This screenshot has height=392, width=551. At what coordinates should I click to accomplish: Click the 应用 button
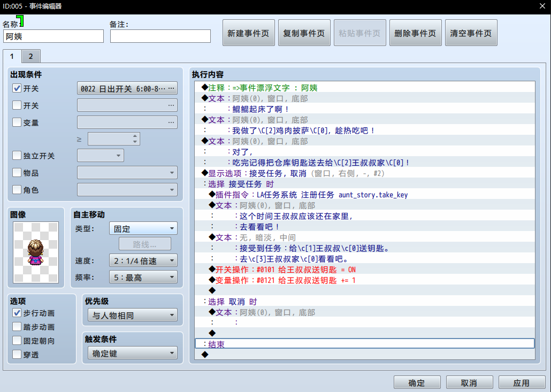pyautogui.click(x=522, y=382)
